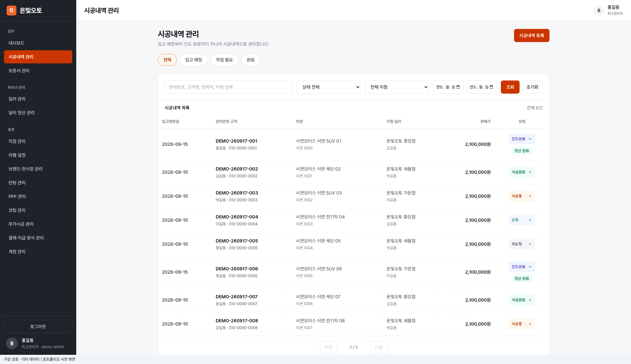Open 보증서 관리 in the sidebar
Image resolution: width=631 pixels, height=364 pixels.
38,71
